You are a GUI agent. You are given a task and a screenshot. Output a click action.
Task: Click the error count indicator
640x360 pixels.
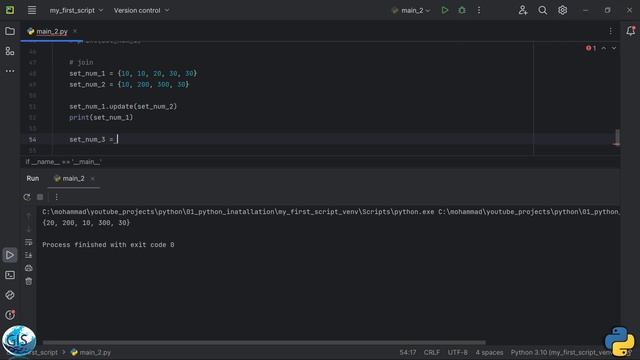591,48
